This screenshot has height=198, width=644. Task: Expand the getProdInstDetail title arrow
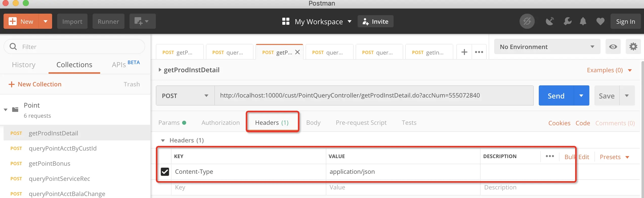(160, 70)
